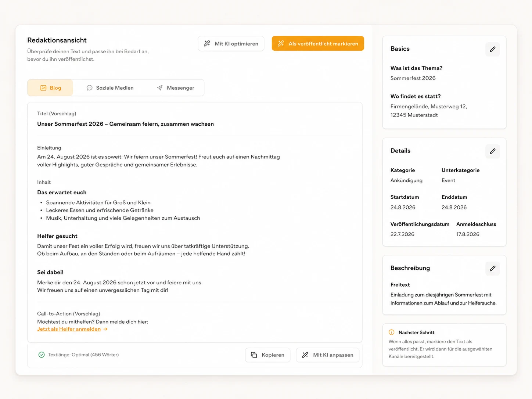Open the Soziale Medien tab
The width and height of the screenshot is (532, 399).
tap(110, 88)
